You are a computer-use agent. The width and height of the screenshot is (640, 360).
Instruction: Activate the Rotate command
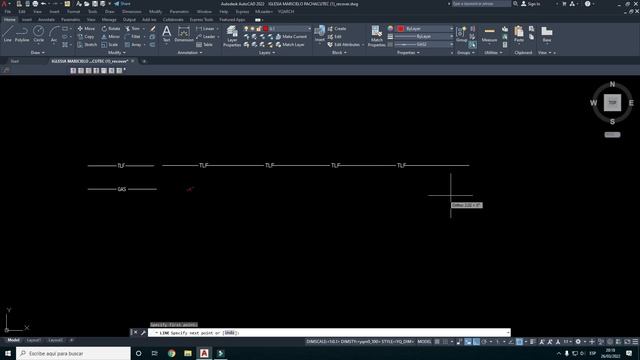[111, 29]
